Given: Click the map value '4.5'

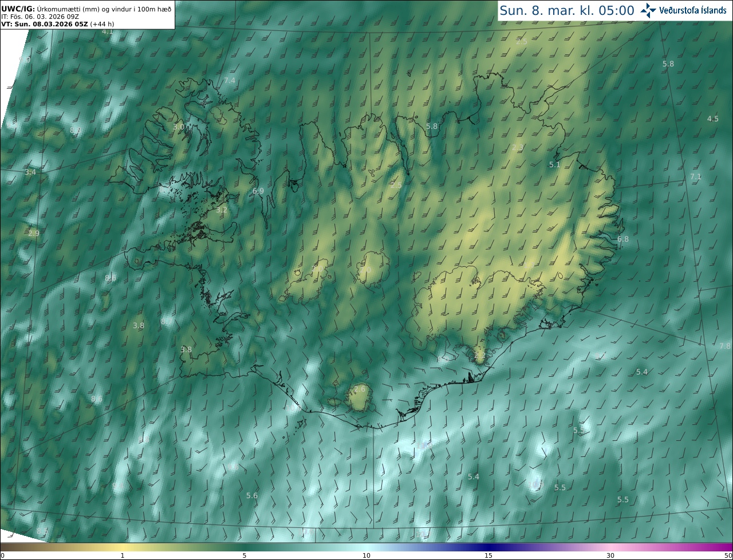Looking at the screenshot, I should click(x=713, y=119).
